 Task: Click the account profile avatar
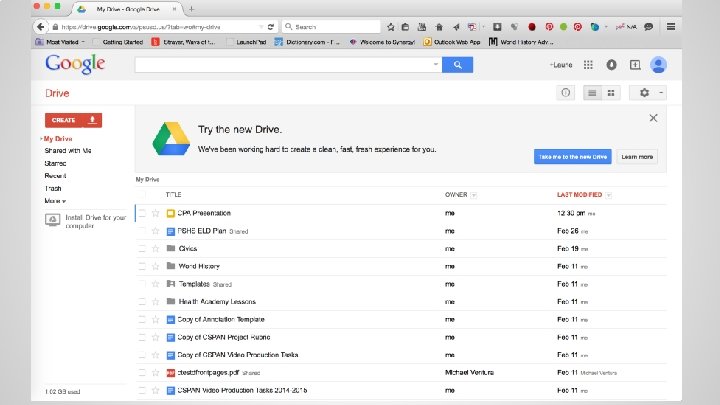point(658,65)
